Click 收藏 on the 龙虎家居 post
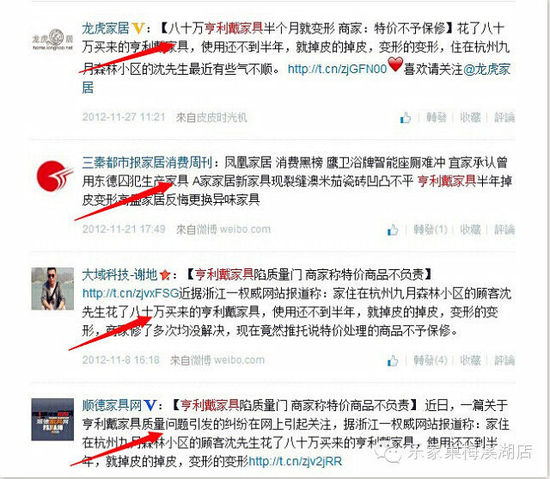The width and height of the screenshot is (550, 479). pyautogui.click(x=470, y=117)
